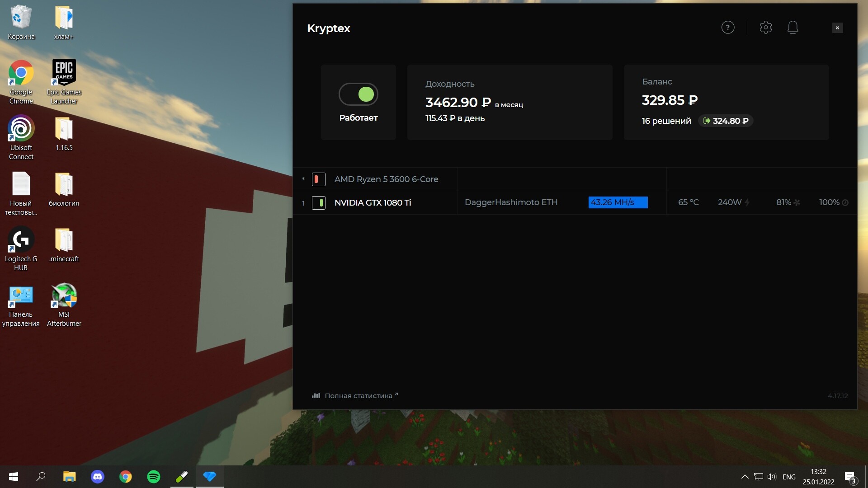This screenshot has height=488, width=868.
Task: Open MSI Afterburner desktop shortcut
Action: click(x=64, y=305)
